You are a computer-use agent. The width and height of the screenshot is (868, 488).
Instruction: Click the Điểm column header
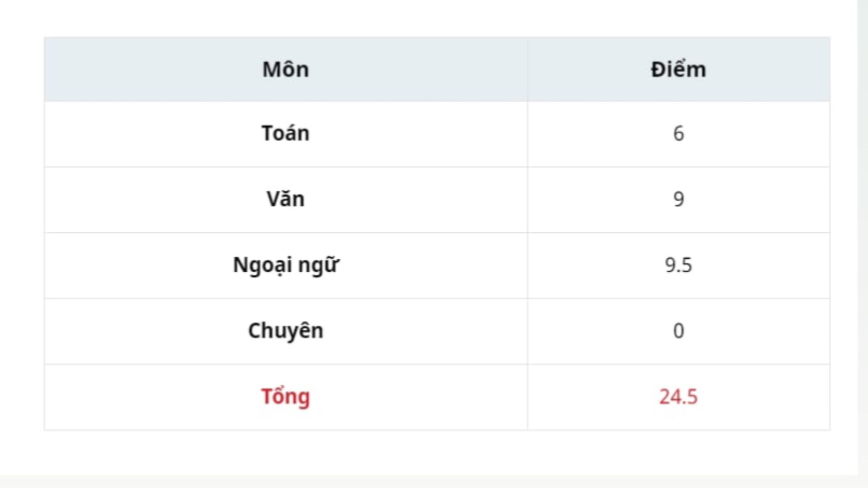678,70
